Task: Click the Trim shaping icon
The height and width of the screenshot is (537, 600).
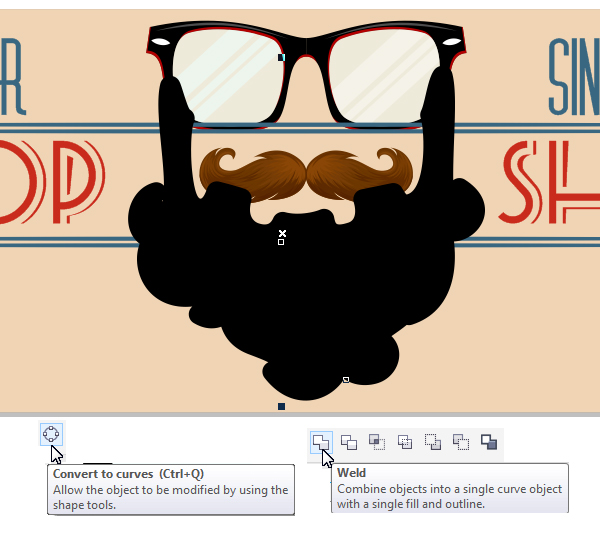Action: point(349,441)
